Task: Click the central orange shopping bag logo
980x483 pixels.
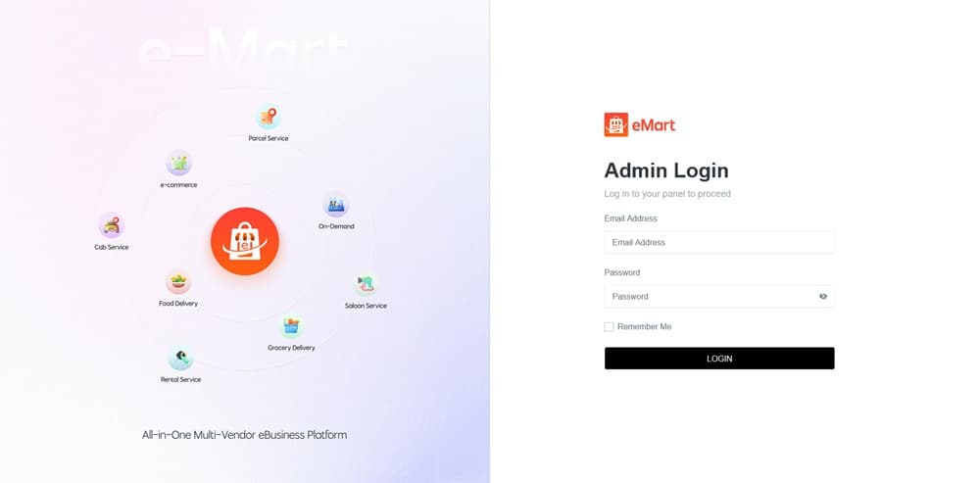Action: coord(245,241)
